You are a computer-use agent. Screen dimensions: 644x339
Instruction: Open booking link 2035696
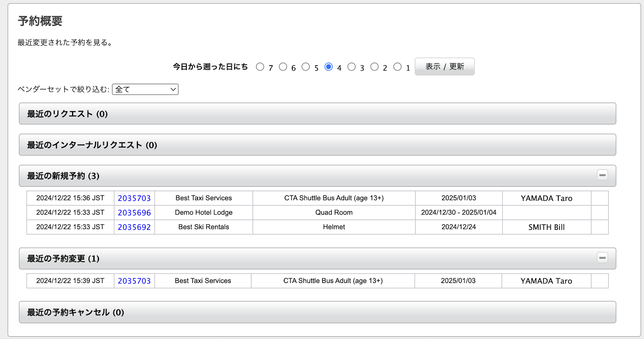coord(134,213)
